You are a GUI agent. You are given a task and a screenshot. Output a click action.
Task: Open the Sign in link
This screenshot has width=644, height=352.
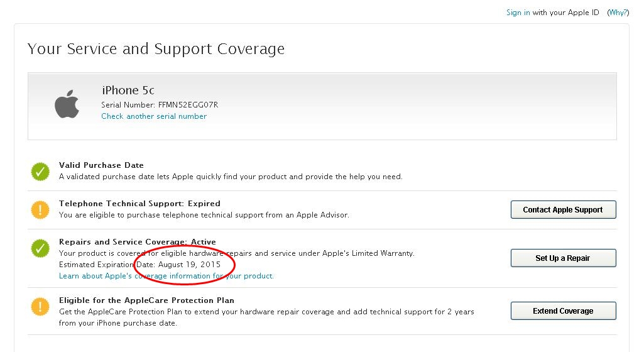[518, 13]
